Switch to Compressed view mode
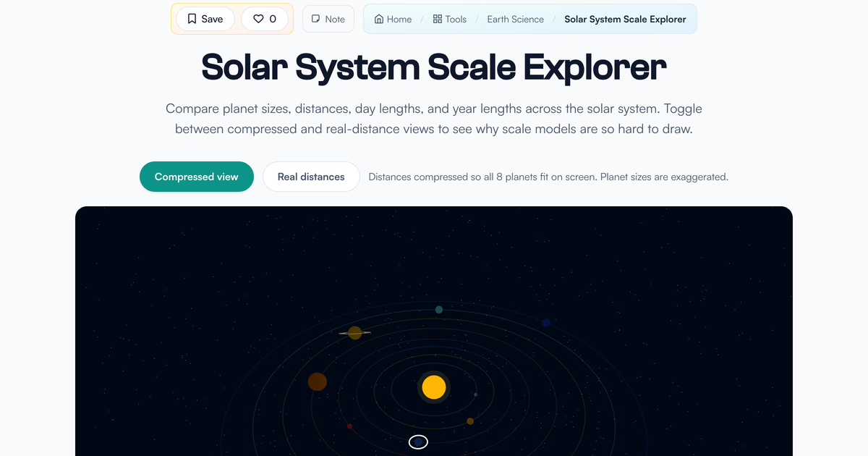 (197, 177)
